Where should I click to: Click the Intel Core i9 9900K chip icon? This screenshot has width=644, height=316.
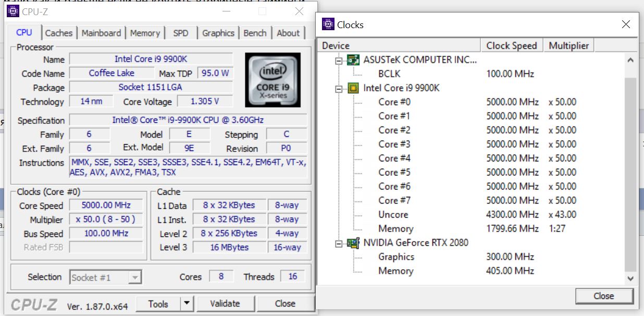353,87
